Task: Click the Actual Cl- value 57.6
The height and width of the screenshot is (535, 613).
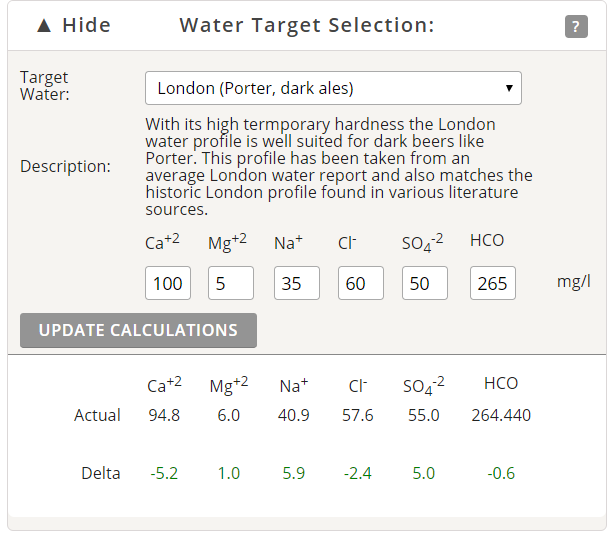Action: point(358,415)
